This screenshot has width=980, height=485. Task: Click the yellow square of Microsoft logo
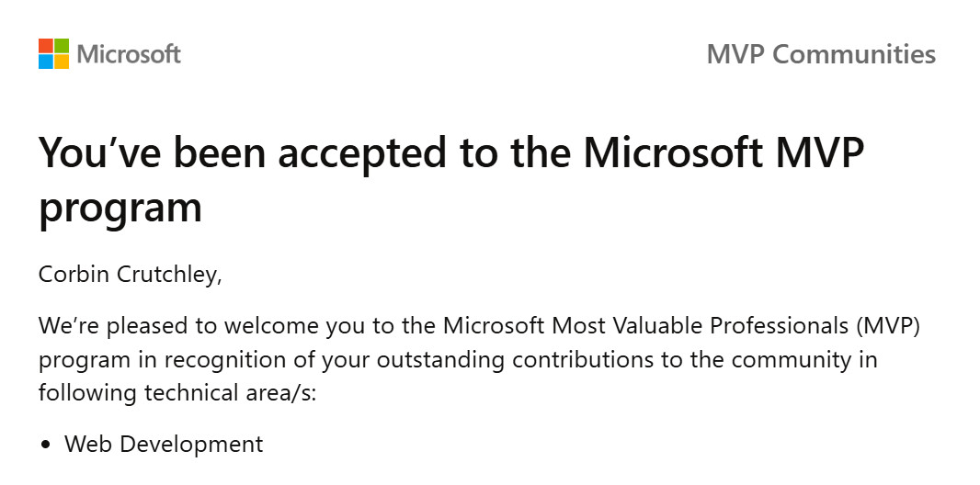[62, 62]
